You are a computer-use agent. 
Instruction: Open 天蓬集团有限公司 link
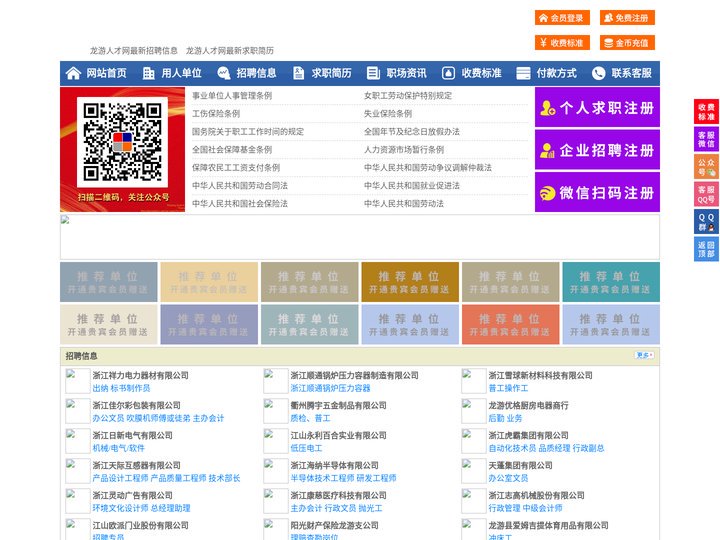(x=520, y=466)
